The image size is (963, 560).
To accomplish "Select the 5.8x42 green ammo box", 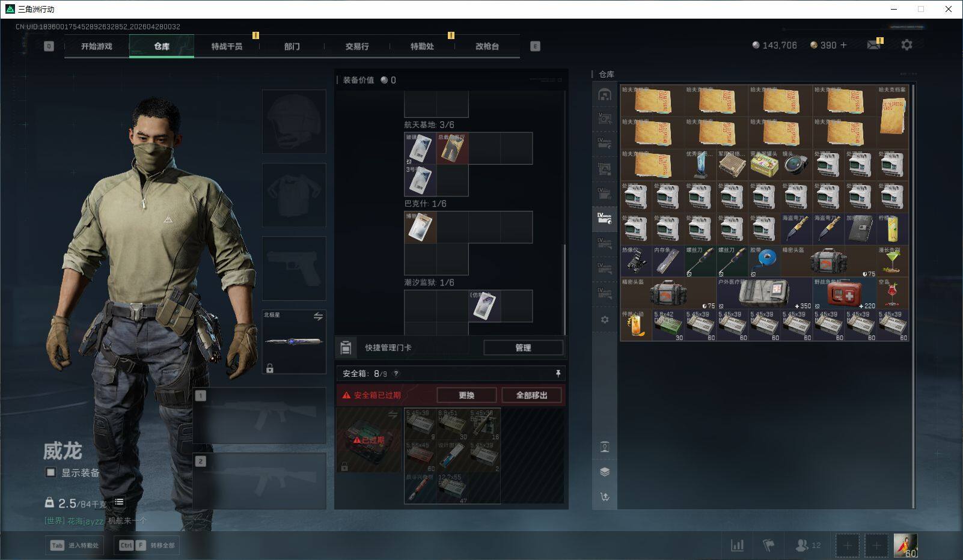I will 668,325.
